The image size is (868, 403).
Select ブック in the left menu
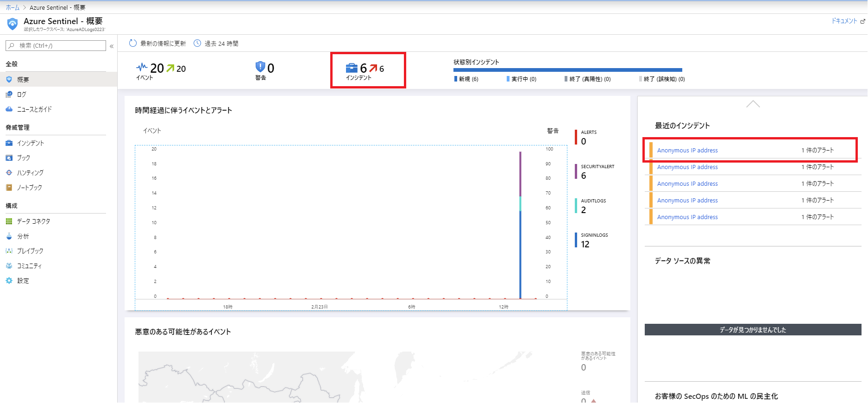[x=58, y=158]
